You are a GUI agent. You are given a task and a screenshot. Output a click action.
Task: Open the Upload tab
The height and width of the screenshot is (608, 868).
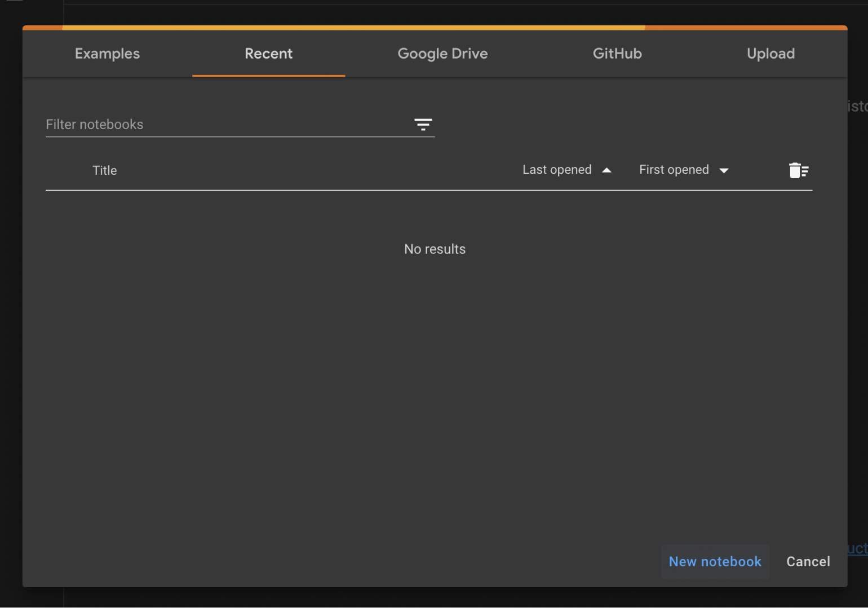pos(770,54)
